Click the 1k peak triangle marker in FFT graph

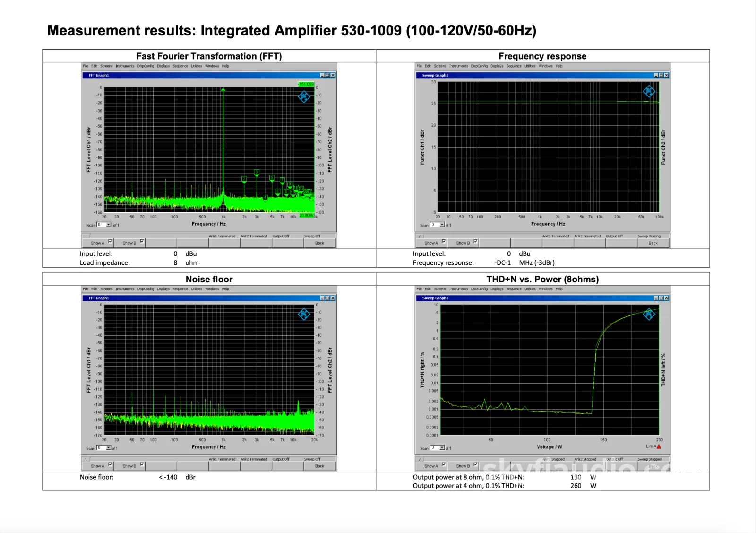click(x=223, y=89)
